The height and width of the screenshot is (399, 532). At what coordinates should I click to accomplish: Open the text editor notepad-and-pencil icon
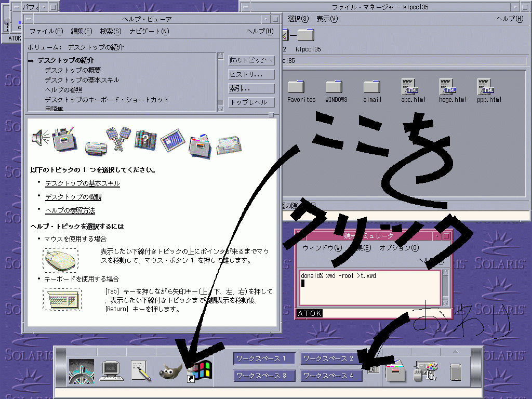click(x=141, y=371)
